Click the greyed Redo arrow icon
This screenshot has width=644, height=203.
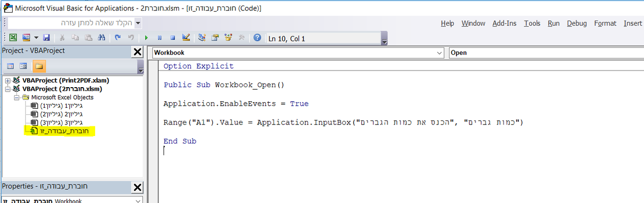click(x=131, y=38)
